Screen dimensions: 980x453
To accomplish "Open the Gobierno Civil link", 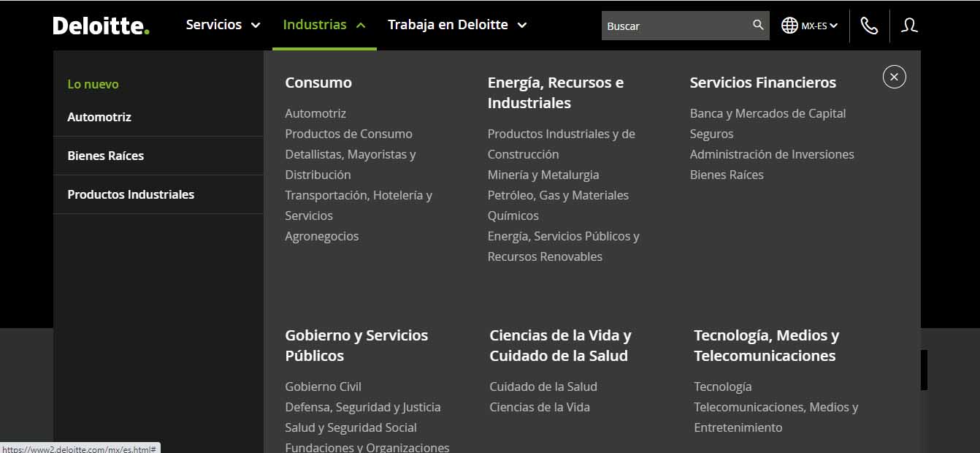I will point(323,387).
